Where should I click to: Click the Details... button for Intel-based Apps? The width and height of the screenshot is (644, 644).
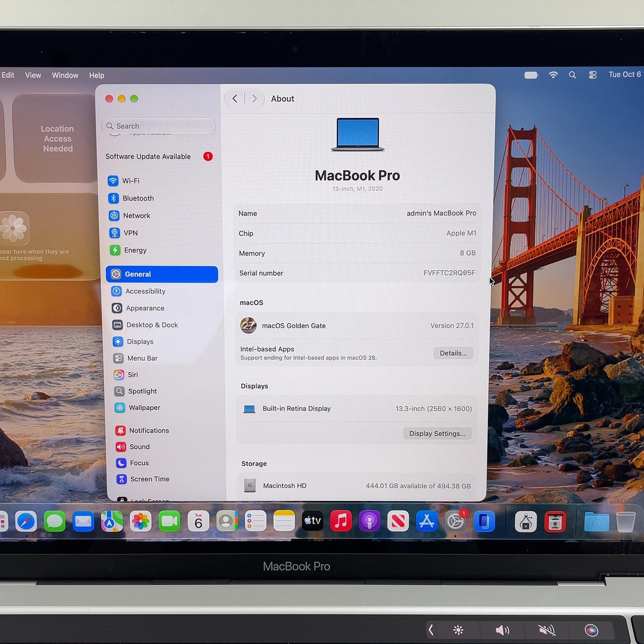tap(453, 353)
